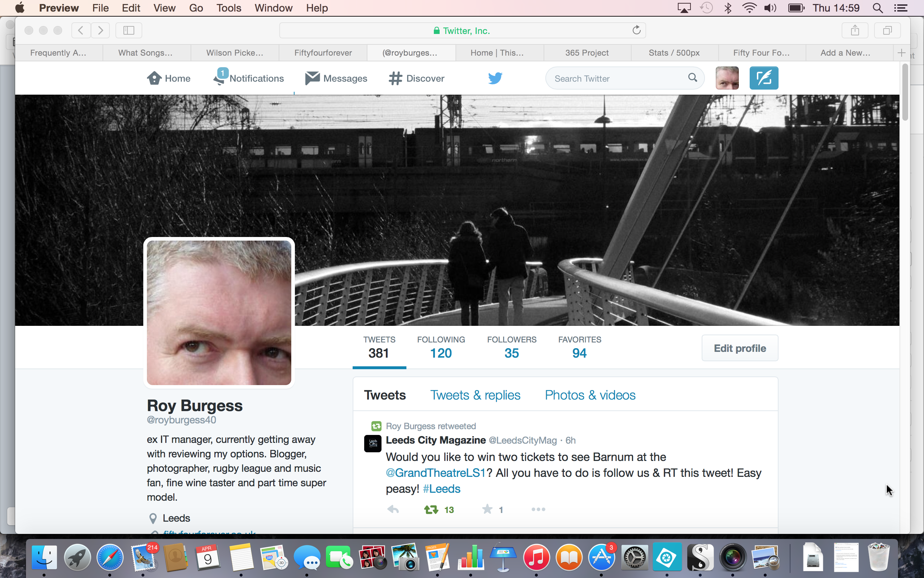Viewport: 924px width, 578px height.
Task: Open System Preferences in the Dock
Action: coord(635,557)
